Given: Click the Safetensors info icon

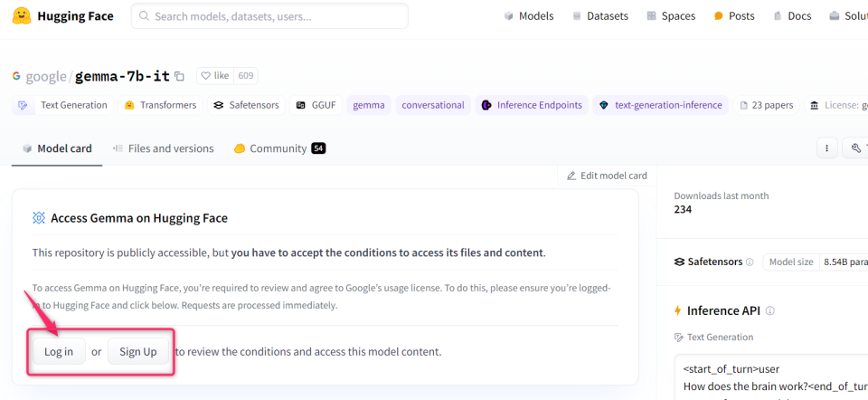Looking at the screenshot, I should pyautogui.click(x=750, y=262).
